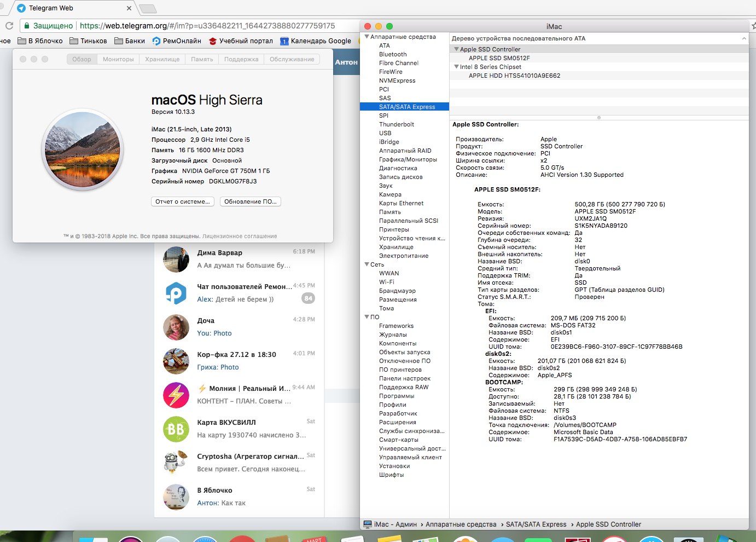Click Apple SSD Controller in path bar
Screen dimensions: 756x542
608,524
